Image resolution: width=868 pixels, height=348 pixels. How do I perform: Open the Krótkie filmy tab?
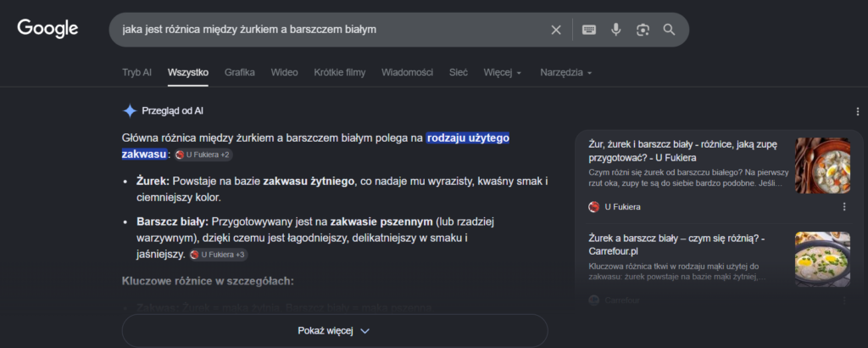point(339,73)
